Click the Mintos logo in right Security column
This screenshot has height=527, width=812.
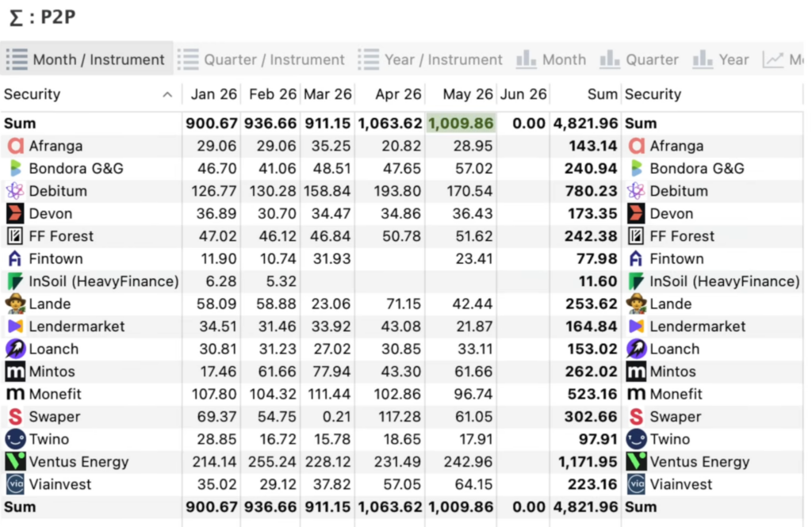coord(636,371)
